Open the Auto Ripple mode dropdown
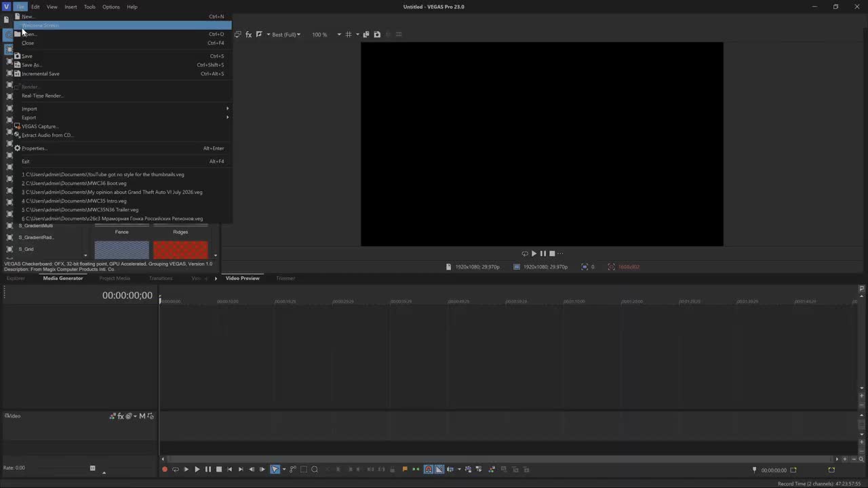868x488 pixels. (x=459, y=469)
